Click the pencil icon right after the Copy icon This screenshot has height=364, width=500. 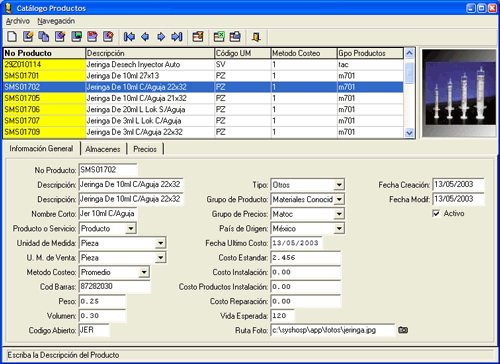coord(60,36)
